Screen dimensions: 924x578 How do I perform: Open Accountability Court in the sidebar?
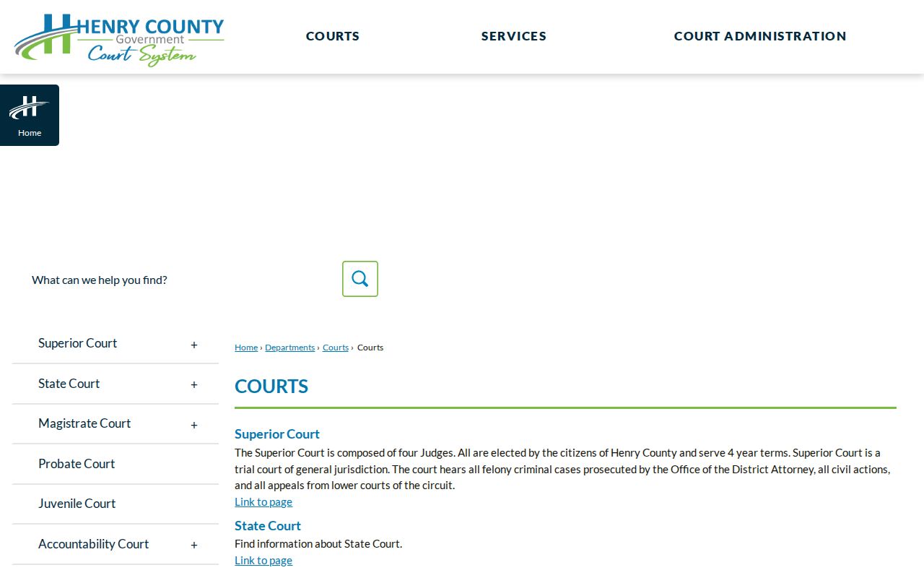pyautogui.click(x=94, y=544)
